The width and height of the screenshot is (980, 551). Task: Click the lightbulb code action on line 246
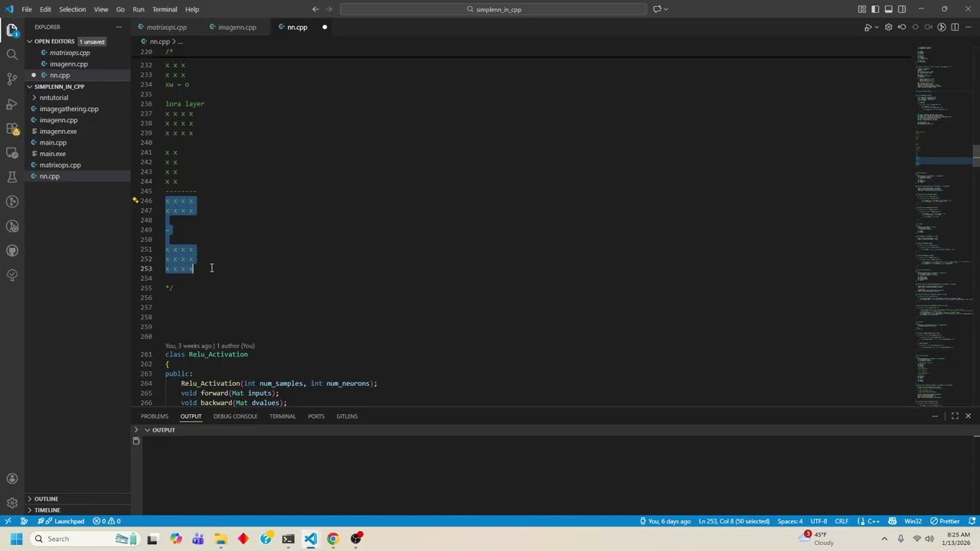(136, 201)
